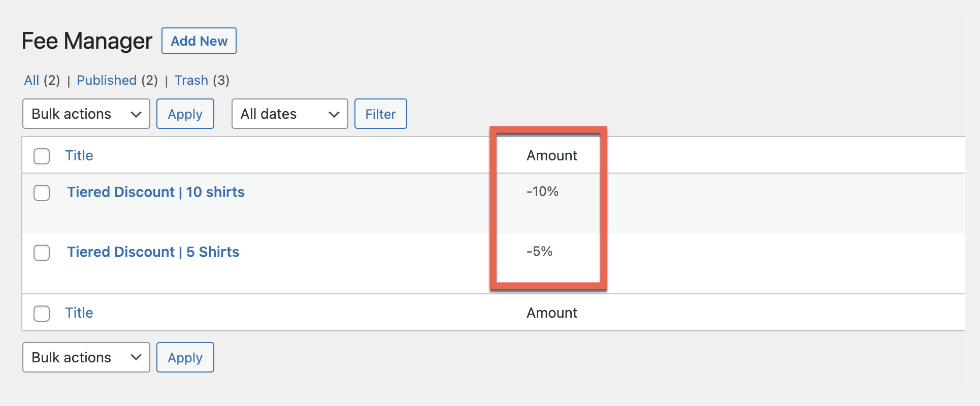980x406 pixels.
Task: Switch to the Published fees view
Action: pyautogui.click(x=107, y=80)
